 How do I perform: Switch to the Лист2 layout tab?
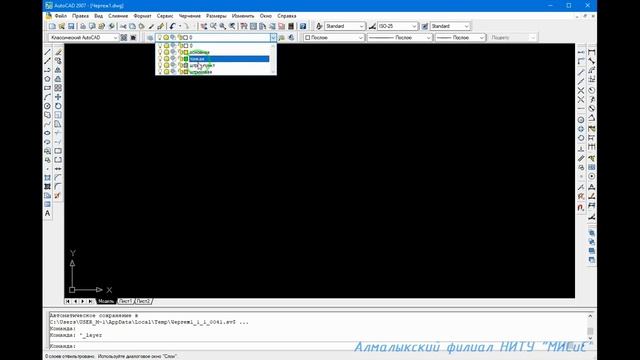[143, 301]
